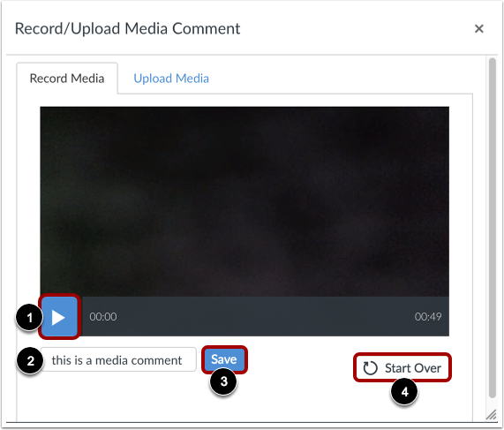Click the resize grip in the dialog corner
This screenshot has height=430, width=504.
click(491, 415)
